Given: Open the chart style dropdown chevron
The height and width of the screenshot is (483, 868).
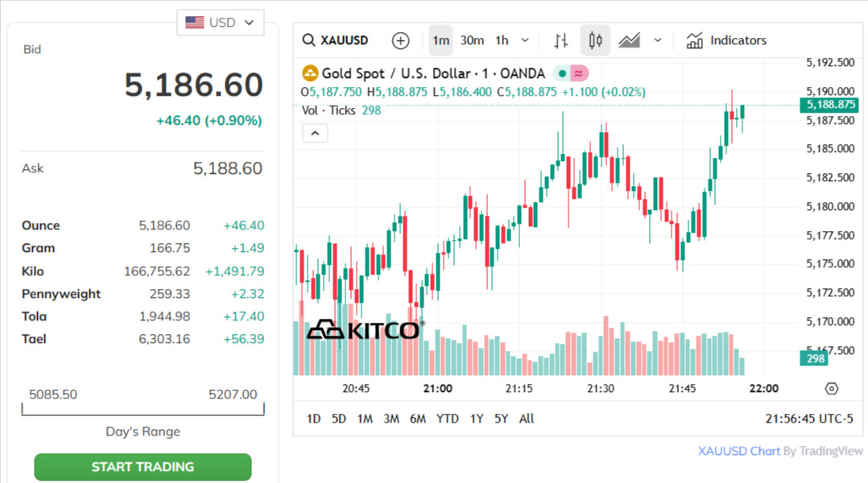Looking at the screenshot, I should tap(658, 40).
